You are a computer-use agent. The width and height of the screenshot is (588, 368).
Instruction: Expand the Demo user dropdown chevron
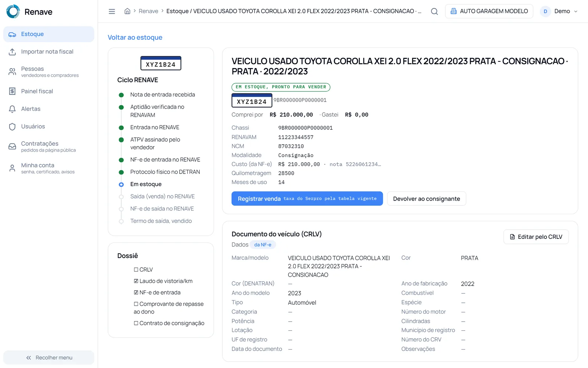(x=576, y=11)
